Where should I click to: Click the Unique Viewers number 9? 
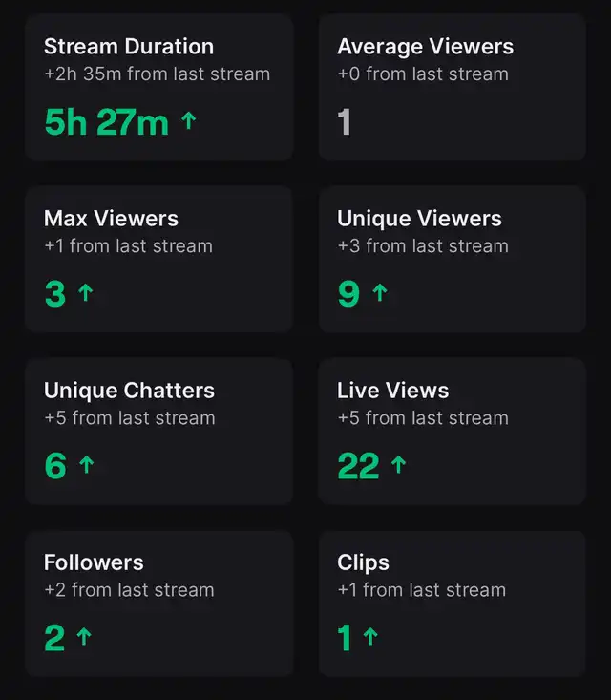tap(348, 294)
